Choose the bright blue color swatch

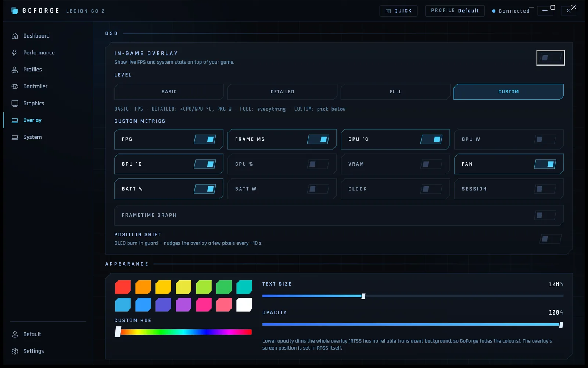(x=143, y=305)
